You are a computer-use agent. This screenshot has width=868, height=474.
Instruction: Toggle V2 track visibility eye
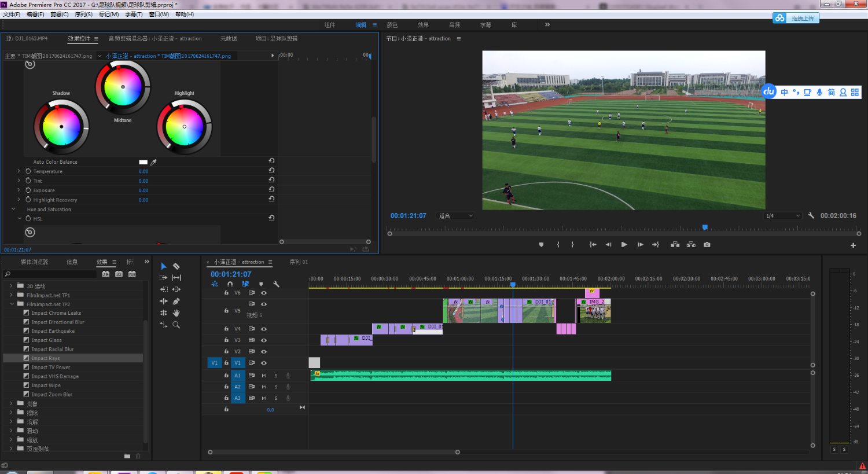(x=264, y=351)
